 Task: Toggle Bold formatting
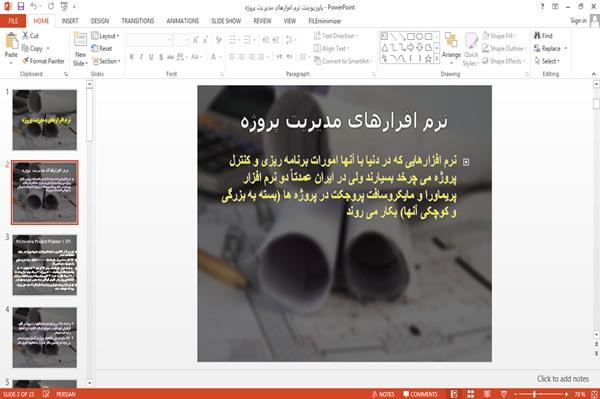pos(131,57)
